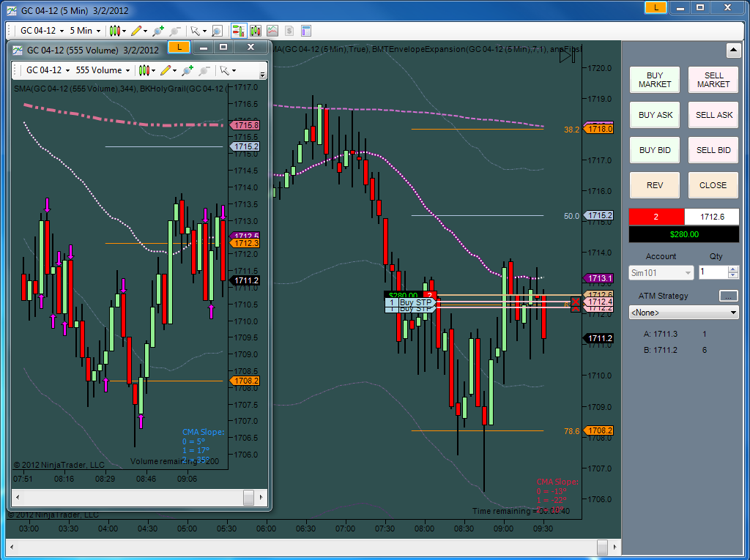Click SELL ASK button
The height and width of the screenshot is (560, 750).
click(713, 115)
